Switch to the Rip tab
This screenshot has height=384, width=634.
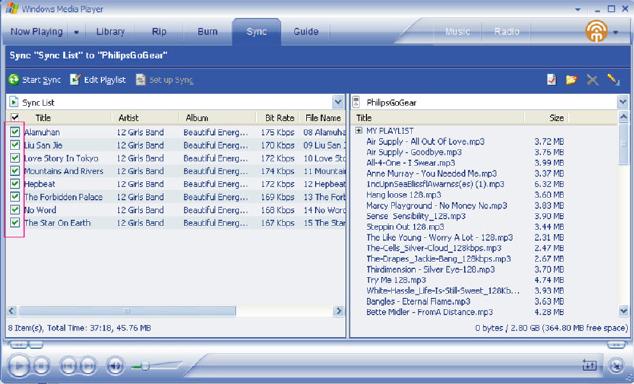159,32
